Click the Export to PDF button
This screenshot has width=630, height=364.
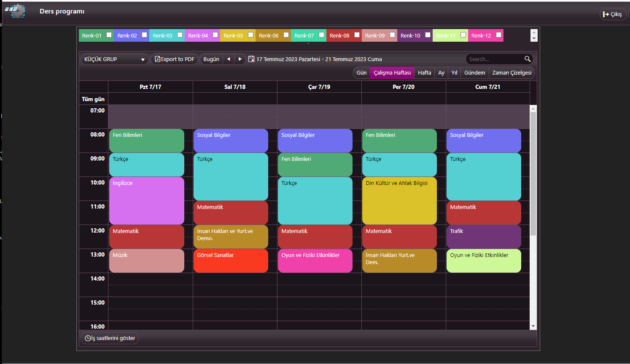click(x=175, y=59)
